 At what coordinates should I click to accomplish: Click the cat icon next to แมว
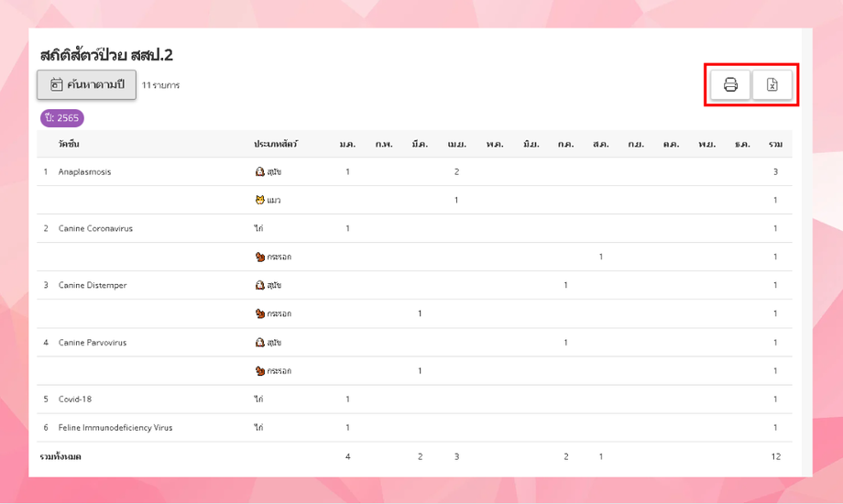click(259, 200)
